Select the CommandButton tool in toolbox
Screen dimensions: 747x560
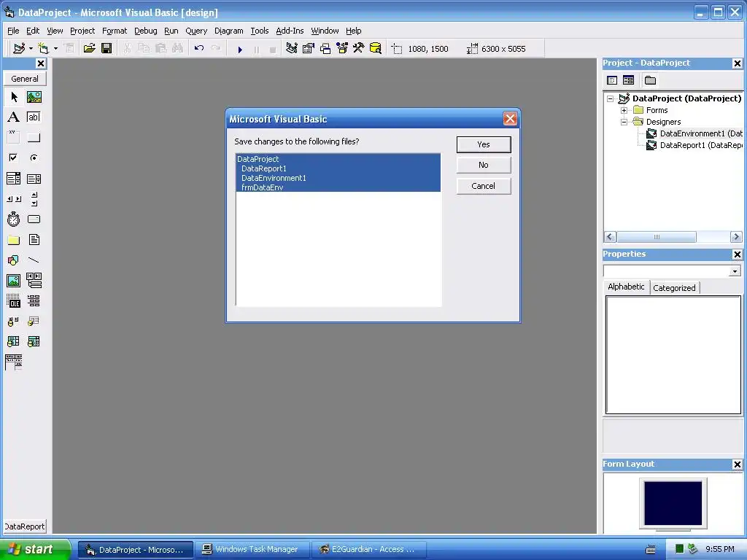[x=34, y=138]
